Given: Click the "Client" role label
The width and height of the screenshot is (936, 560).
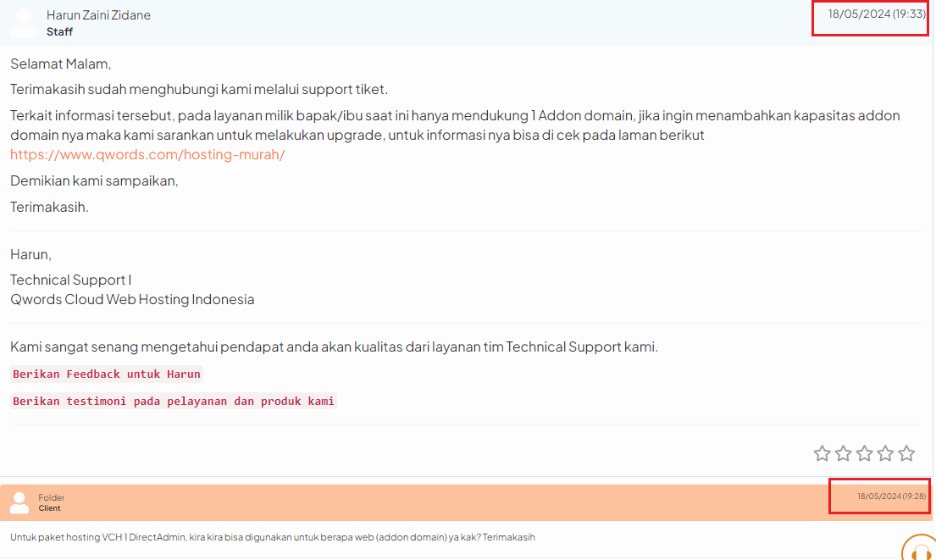Looking at the screenshot, I should pos(50,508).
